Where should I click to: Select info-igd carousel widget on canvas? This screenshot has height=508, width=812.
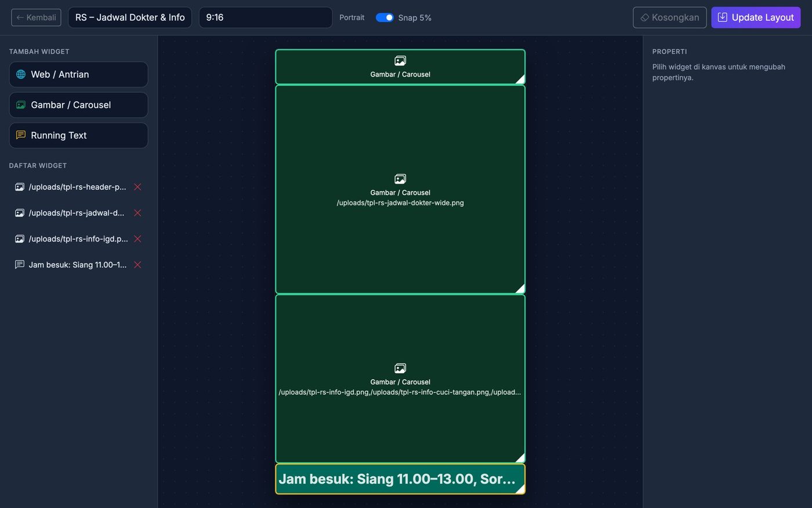point(400,379)
